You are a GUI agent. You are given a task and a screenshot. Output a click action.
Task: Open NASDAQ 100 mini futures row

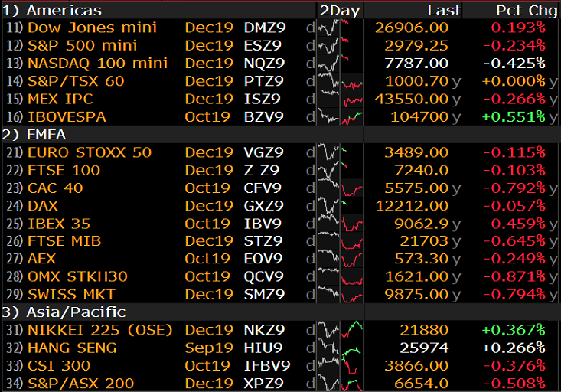click(x=280, y=64)
